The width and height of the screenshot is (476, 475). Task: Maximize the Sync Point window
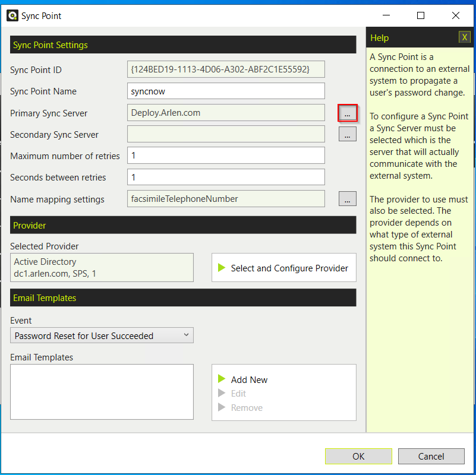tap(421, 15)
